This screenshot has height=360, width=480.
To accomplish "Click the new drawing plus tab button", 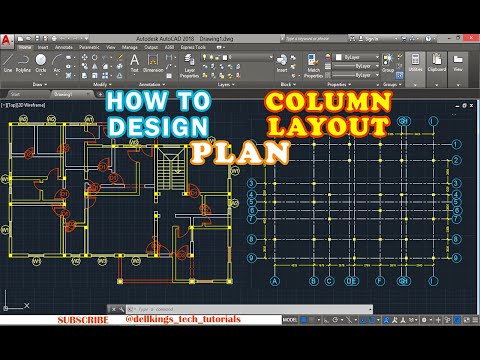I will coord(100,95).
